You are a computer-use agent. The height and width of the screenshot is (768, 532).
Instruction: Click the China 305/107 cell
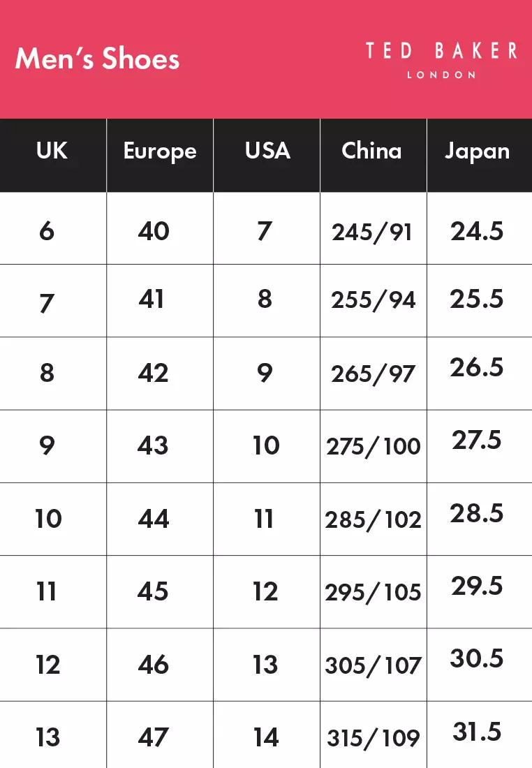click(374, 665)
